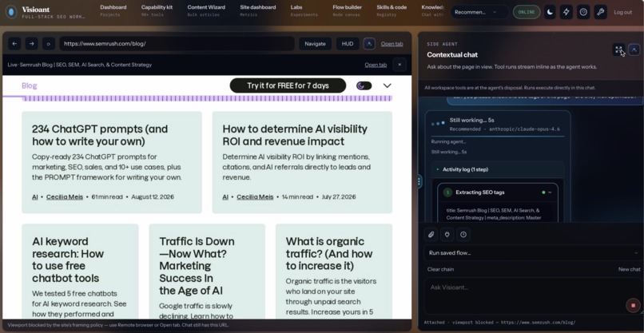Image resolution: width=644 pixels, height=333 pixels.
Task: Click AI category link under 234 ChatGPT prompts
Action: tap(35, 196)
